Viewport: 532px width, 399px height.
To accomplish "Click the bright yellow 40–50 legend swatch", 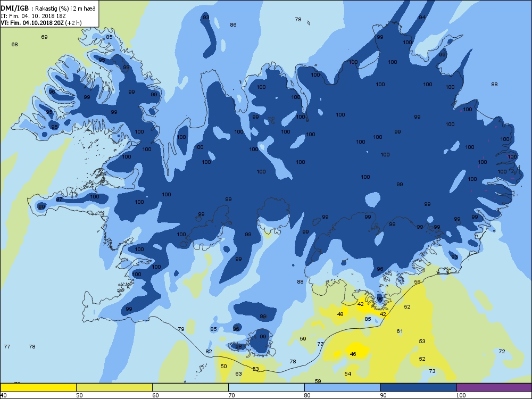I will (38, 387).
